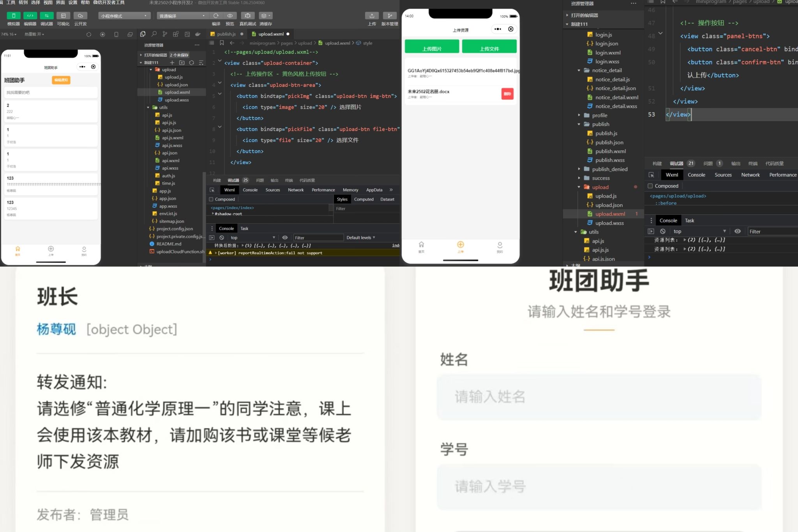Click the 请输入姓名 name input field
Viewport: 798px width, 532px height.
[599, 397]
